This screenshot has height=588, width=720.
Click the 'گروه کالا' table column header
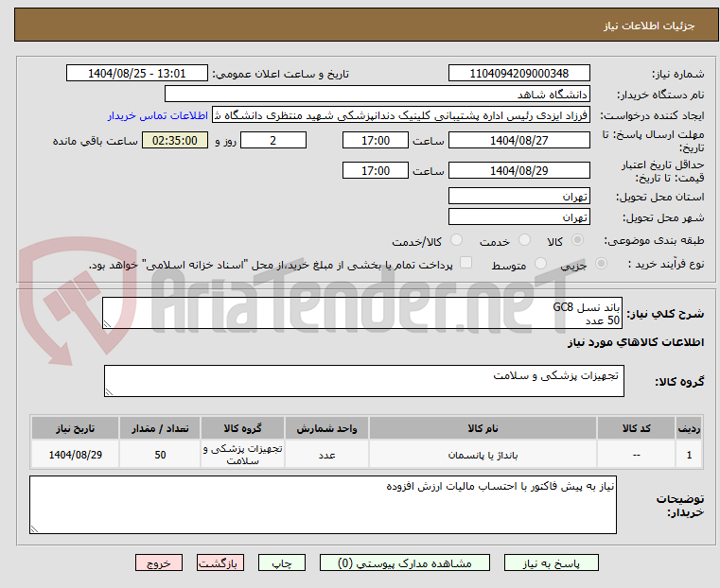pyautogui.click(x=242, y=428)
